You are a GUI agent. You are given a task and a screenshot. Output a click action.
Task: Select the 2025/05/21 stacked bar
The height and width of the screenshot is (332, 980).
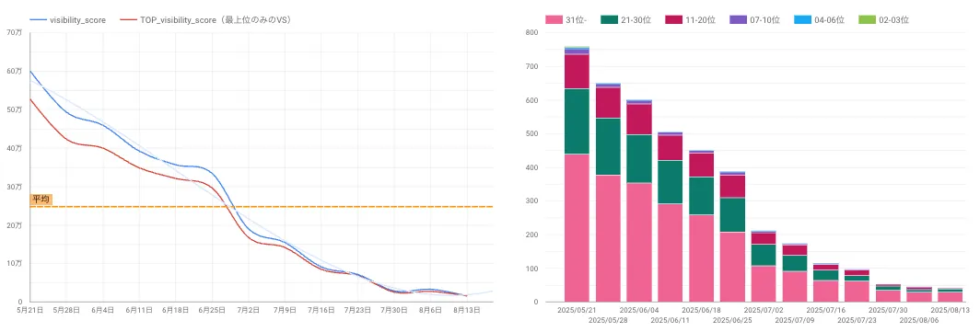[577, 174]
